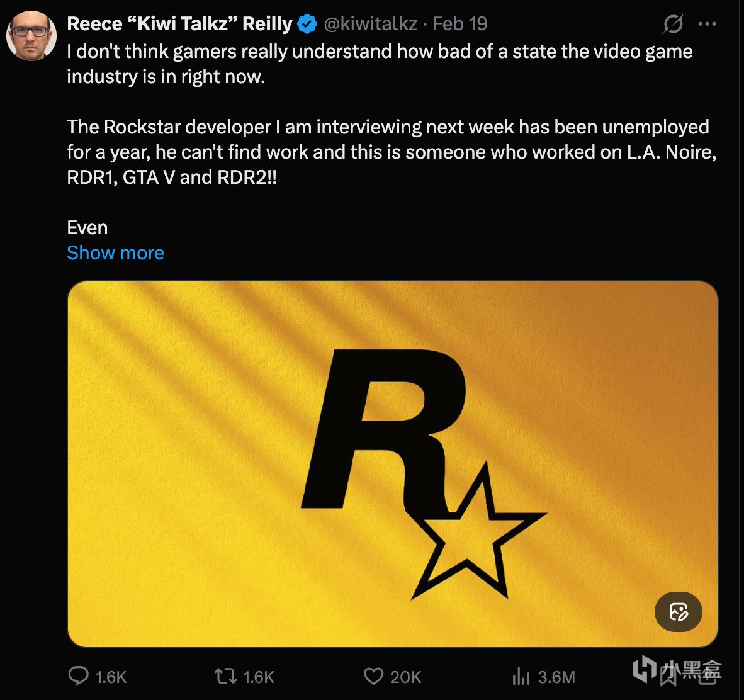The height and width of the screenshot is (700, 744).
Task: Open the Rockstar logo image
Action: coord(392,464)
